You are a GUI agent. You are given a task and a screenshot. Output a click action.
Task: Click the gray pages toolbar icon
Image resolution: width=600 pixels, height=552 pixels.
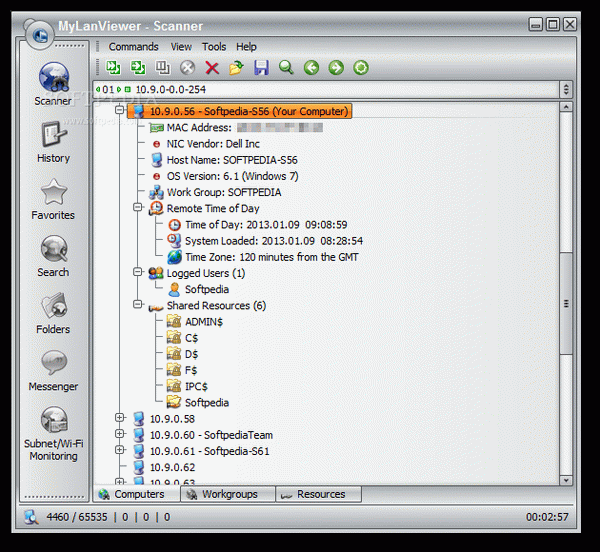pyautogui.click(x=163, y=68)
